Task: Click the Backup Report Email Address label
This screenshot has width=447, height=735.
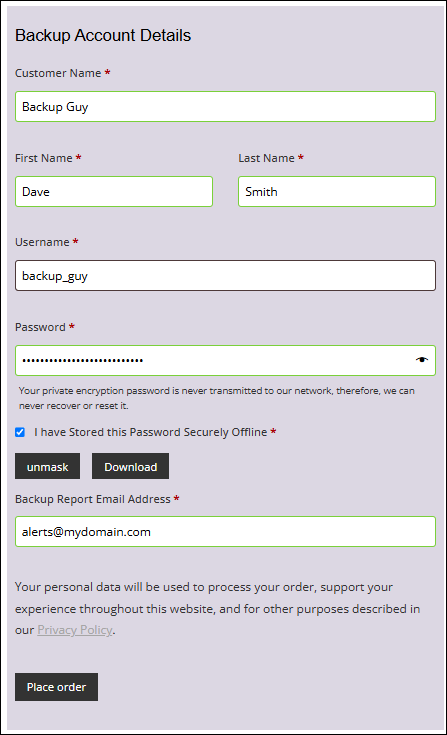Action: 93,499
